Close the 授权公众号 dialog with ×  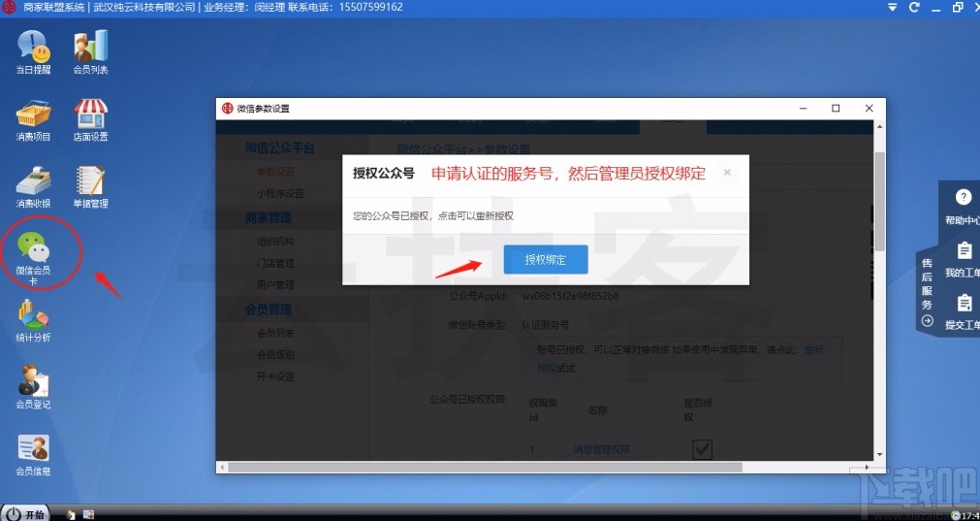(x=727, y=172)
